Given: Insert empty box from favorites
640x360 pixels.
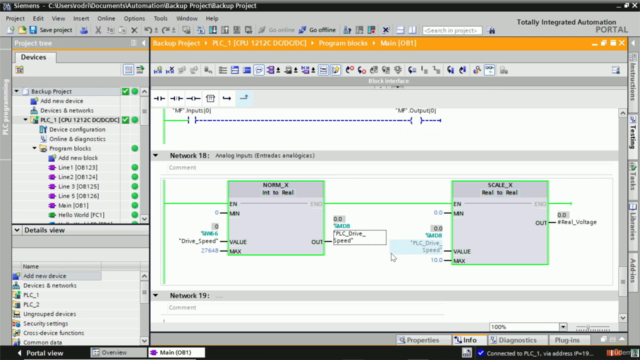Looking at the screenshot, I should (210, 98).
